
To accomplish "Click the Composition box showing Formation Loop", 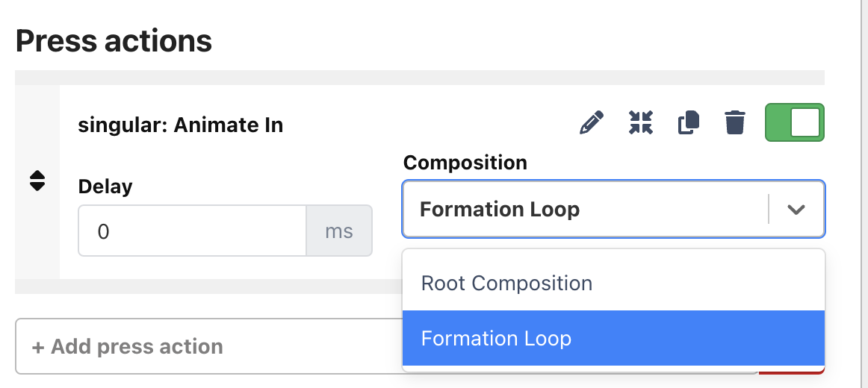I will (613, 209).
